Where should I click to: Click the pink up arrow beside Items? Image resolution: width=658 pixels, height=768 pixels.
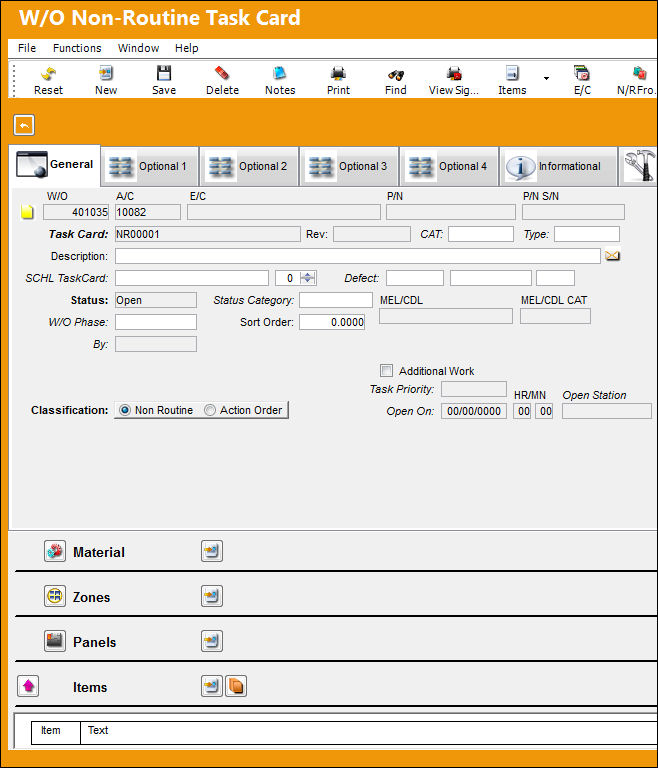28,686
